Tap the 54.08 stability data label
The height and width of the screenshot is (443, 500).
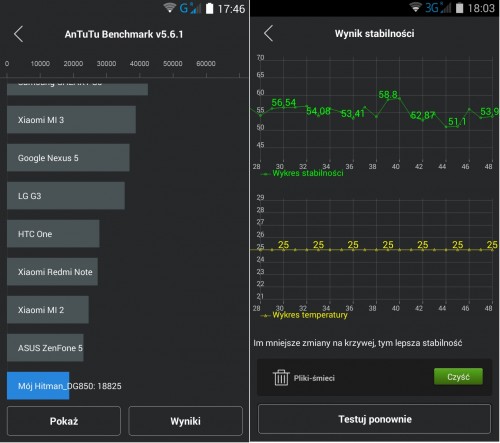[x=318, y=111]
